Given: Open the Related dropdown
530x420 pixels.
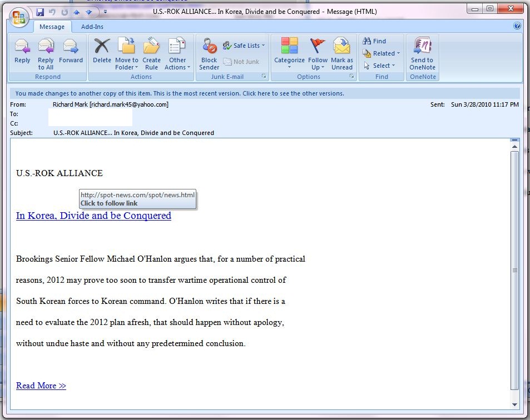Looking at the screenshot, I should (382, 53).
